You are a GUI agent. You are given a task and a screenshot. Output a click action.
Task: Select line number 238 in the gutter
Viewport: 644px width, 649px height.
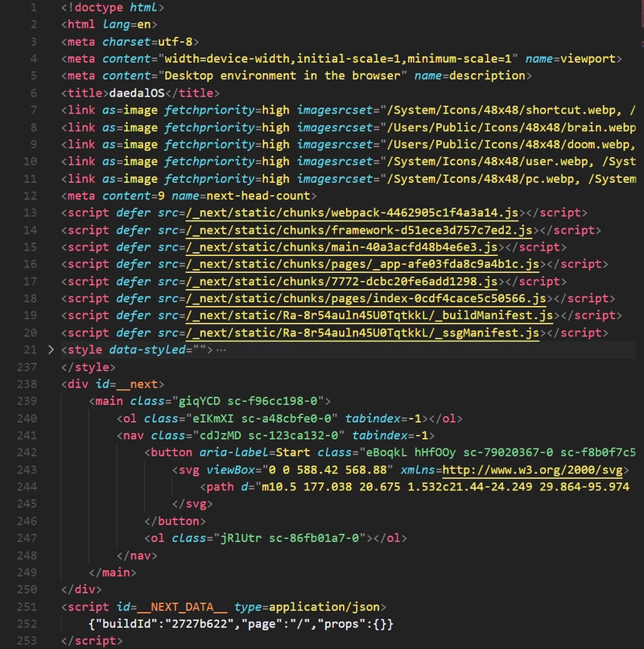pyautogui.click(x=27, y=384)
